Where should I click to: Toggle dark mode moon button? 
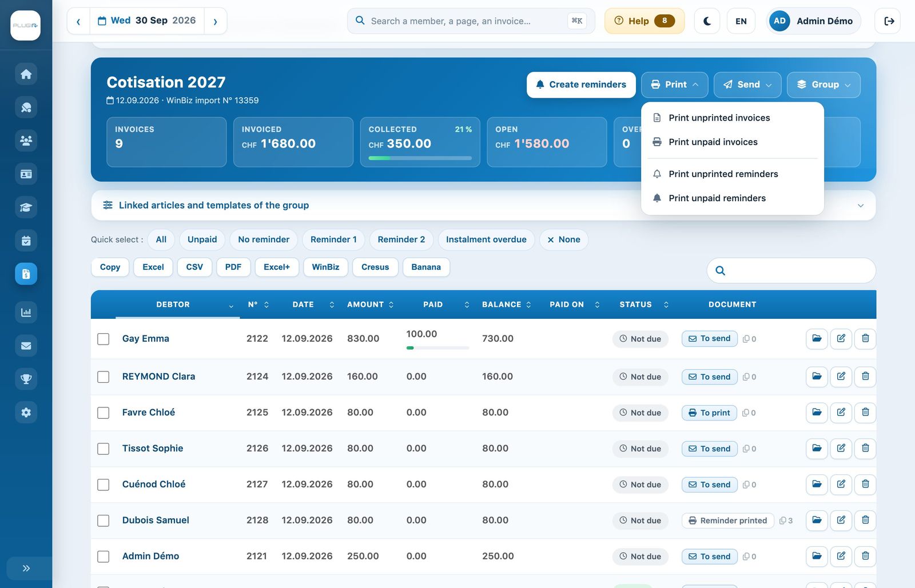pyautogui.click(x=707, y=21)
